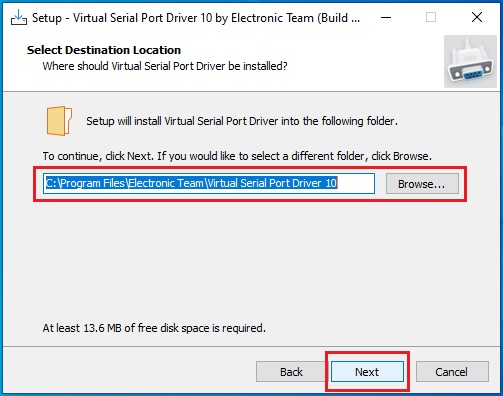
Task: Click the setup installer icon in title bar
Action: [x=19, y=17]
